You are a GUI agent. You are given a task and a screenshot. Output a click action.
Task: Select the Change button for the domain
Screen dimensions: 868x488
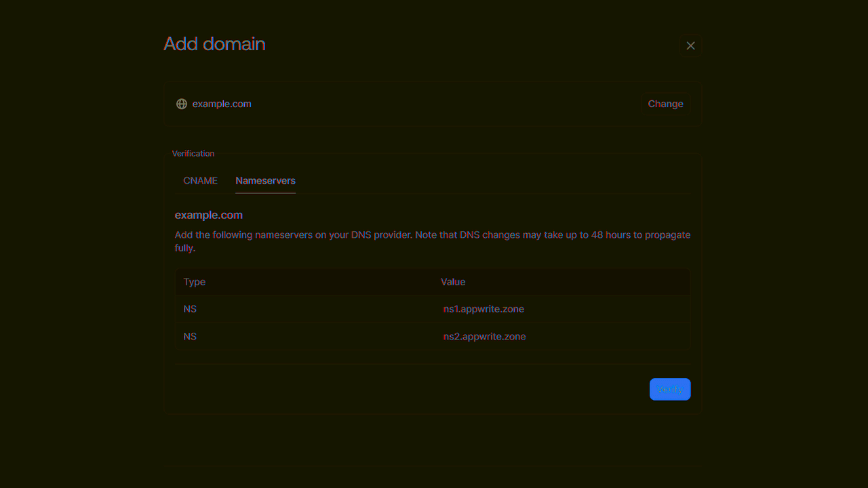665,104
